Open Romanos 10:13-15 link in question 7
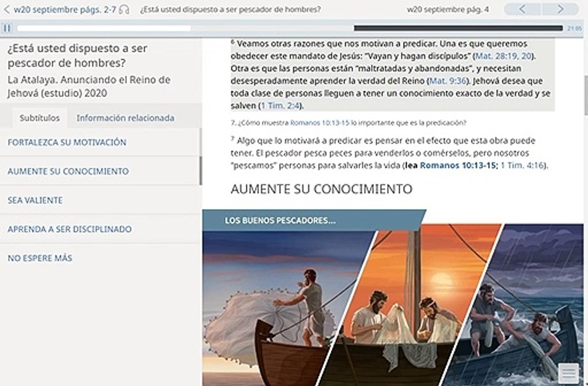588x386 pixels. 319,123
